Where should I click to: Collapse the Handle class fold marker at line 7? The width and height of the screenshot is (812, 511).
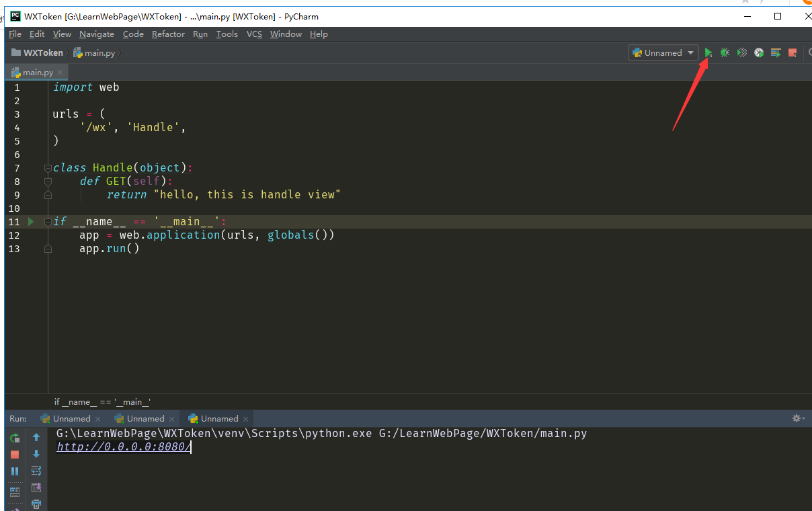pyautogui.click(x=48, y=168)
